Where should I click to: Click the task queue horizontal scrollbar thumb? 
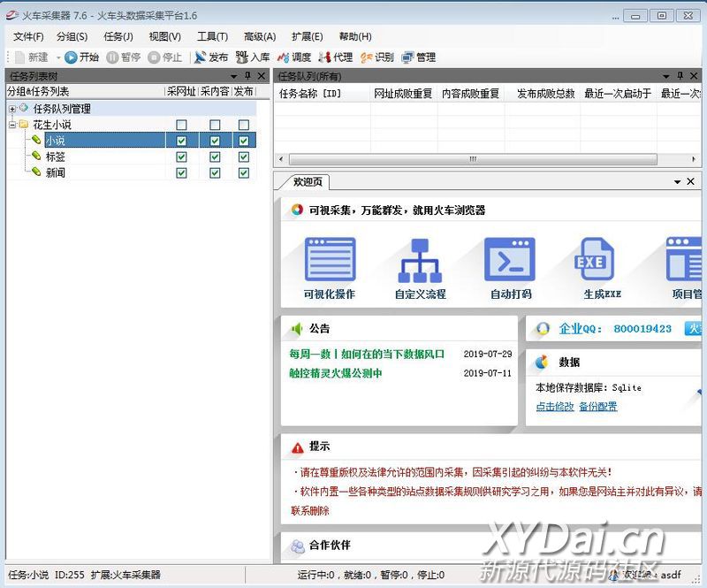pos(473,159)
